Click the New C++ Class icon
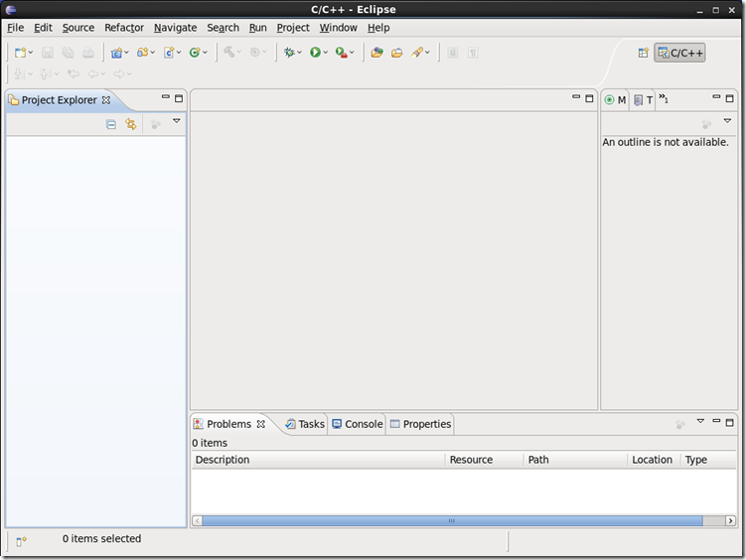The width and height of the screenshot is (746, 560). 195,53
